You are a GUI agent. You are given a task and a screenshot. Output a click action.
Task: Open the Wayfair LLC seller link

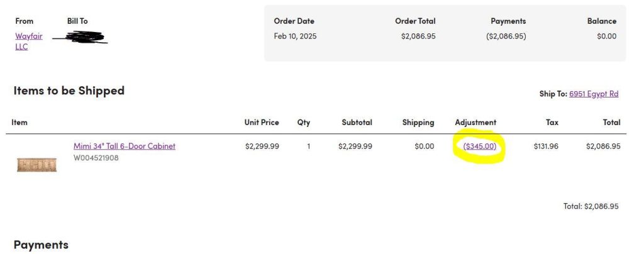[x=28, y=36]
